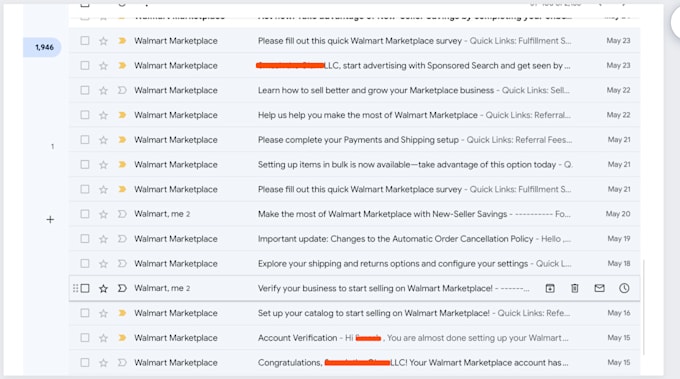This screenshot has height=379, width=680.
Task: Toggle importance marker on May 19 policy email
Action: pos(122,239)
